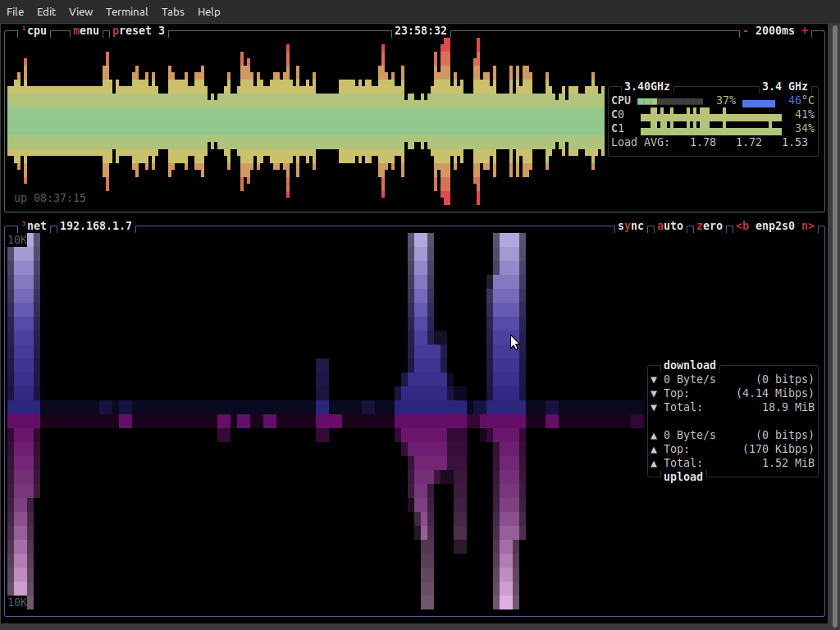Screen dimensions: 840x630
Task: Open the Edit menu
Action: click(46, 11)
